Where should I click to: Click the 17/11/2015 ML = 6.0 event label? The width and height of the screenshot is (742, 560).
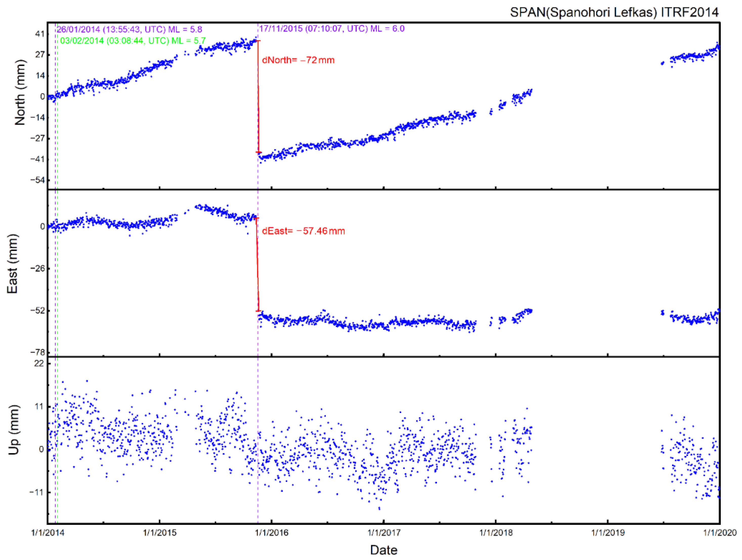pyautogui.click(x=332, y=29)
